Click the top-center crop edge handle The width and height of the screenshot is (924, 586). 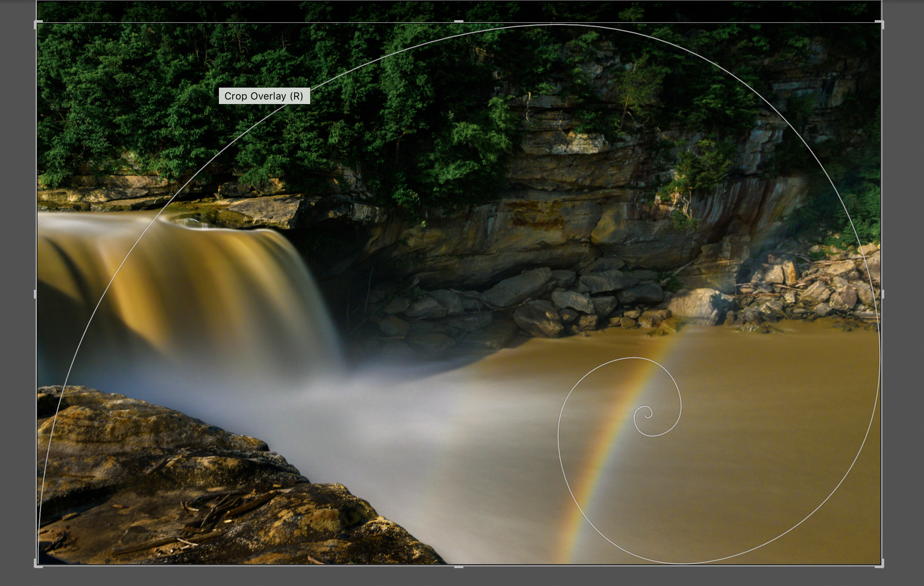[x=459, y=21]
